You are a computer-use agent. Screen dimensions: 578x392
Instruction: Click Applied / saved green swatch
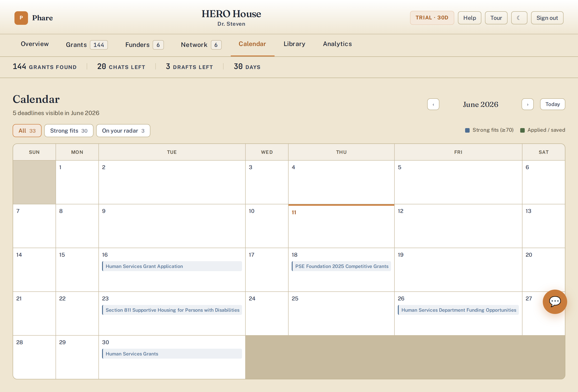coord(522,130)
